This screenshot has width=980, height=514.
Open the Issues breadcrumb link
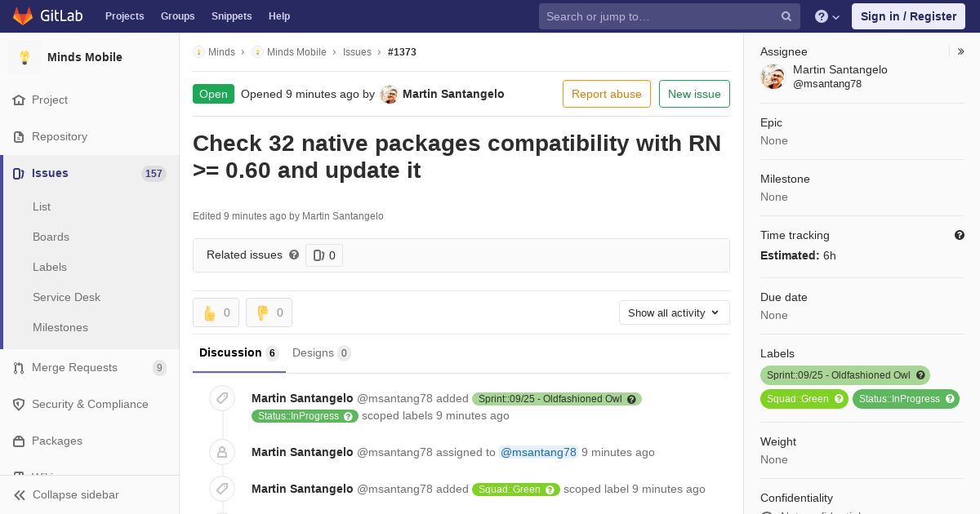pos(357,51)
